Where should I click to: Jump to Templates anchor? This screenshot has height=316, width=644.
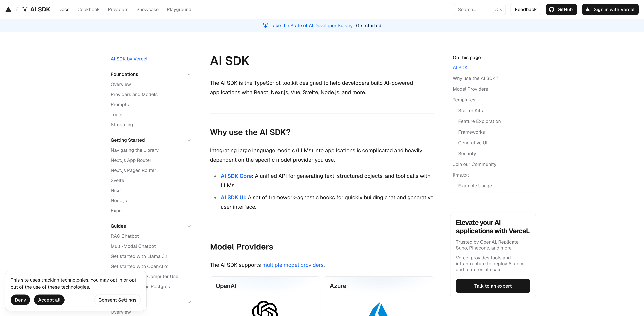tap(464, 100)
